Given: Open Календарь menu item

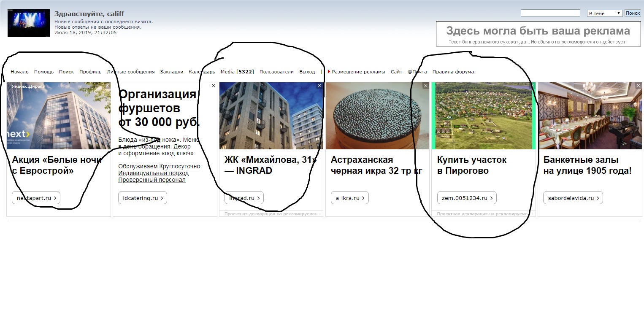Looking at the screenshot, I should coord(202,72).
